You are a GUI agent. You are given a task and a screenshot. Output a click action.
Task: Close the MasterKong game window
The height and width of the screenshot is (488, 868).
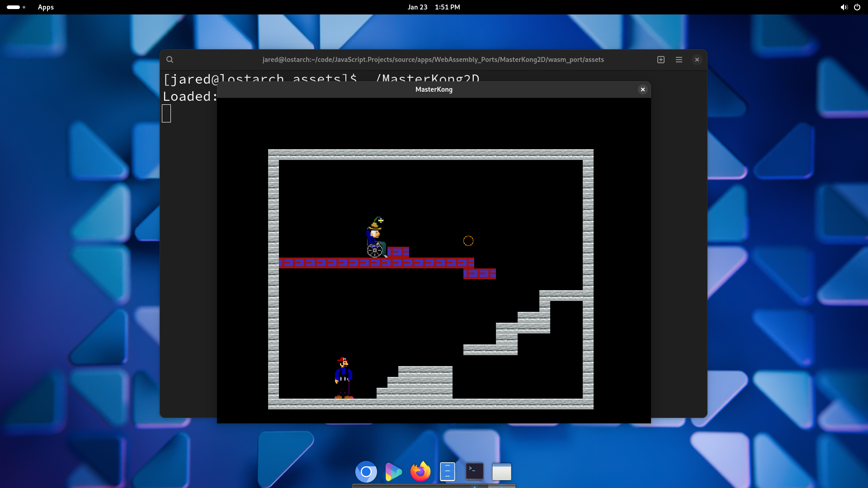(642, 89)
